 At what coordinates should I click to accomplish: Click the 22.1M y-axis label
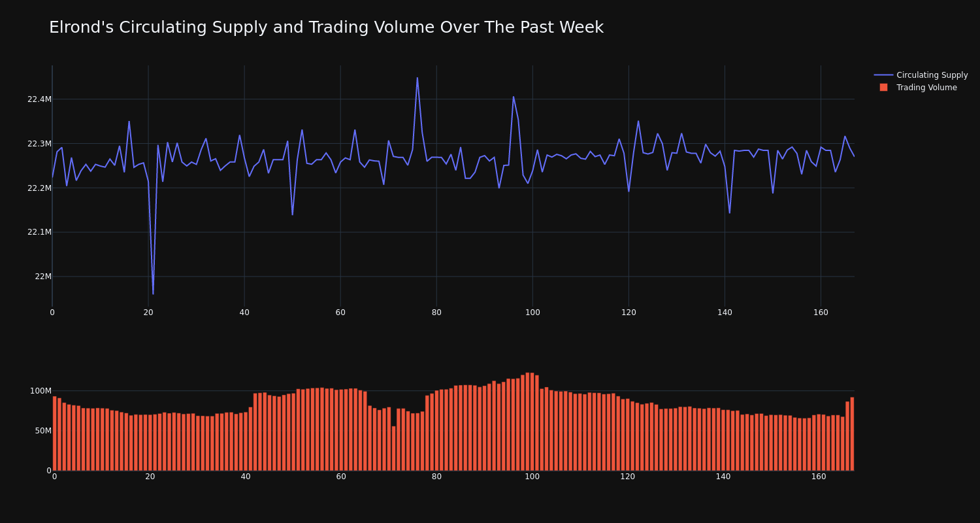(39, 232)
